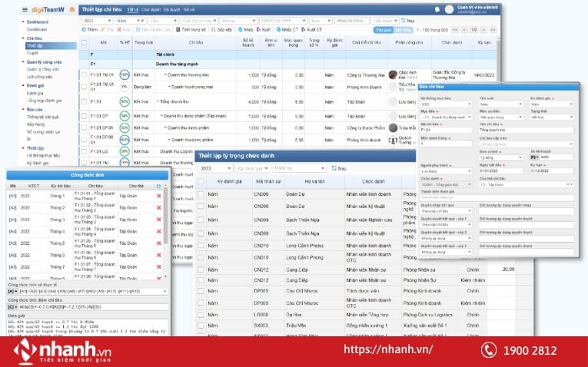
Task: Open Người phụ trách dropdown
Action: coord(447,171)
